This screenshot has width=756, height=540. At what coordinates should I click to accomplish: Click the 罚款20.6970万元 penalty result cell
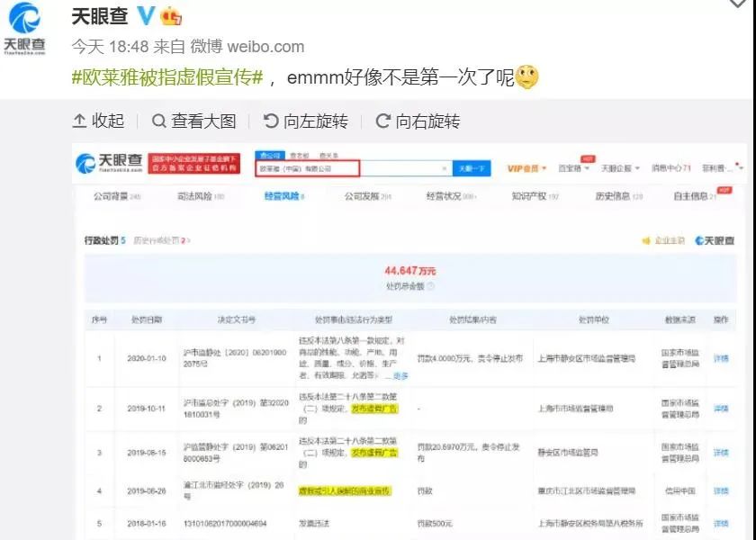[x=468, y=453]
